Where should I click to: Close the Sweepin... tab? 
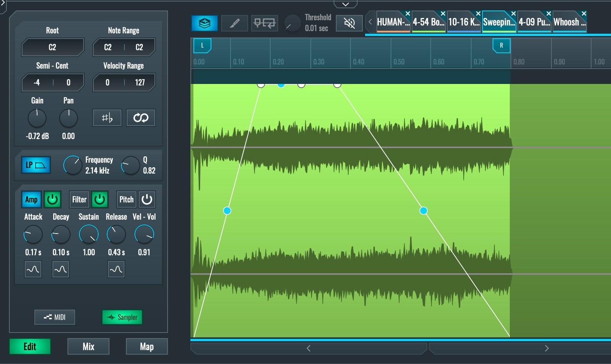[x=513, y=13]
